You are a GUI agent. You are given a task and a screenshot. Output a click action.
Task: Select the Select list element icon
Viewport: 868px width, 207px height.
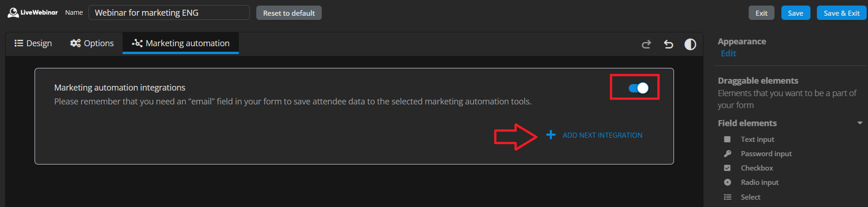coord(727,197)
